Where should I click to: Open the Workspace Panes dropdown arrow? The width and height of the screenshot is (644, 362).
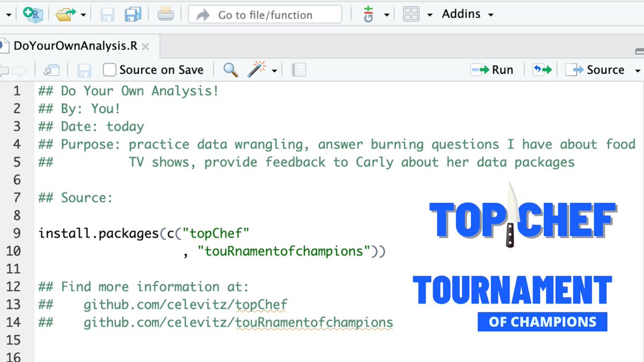point(429,15)
